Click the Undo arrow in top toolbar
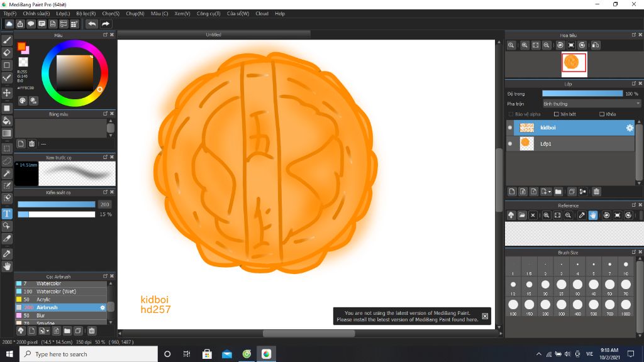The height and width of the screenshot is (362, 644). [92, 24]
